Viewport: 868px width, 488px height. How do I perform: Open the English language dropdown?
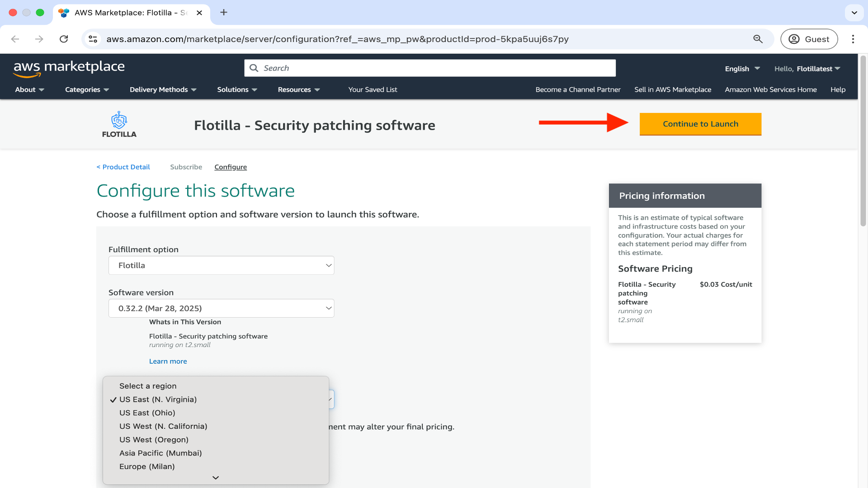click(742, 69)
